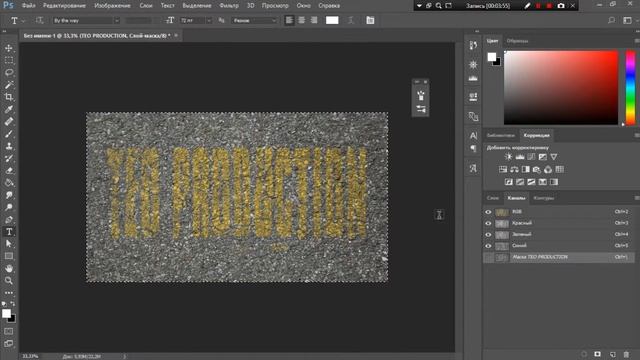Toggle text orientation in options bar

[x=40, y=20]
